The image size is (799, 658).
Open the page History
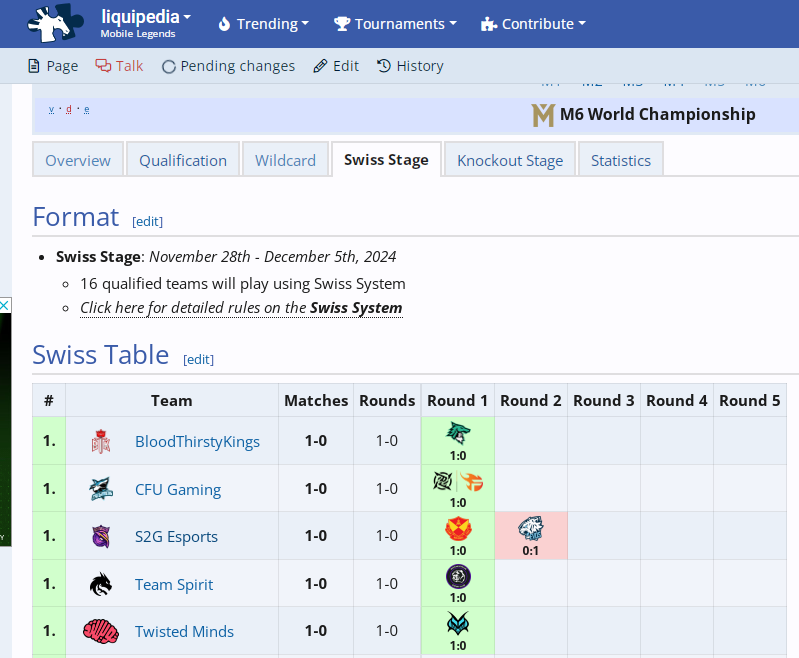[410, 66]
